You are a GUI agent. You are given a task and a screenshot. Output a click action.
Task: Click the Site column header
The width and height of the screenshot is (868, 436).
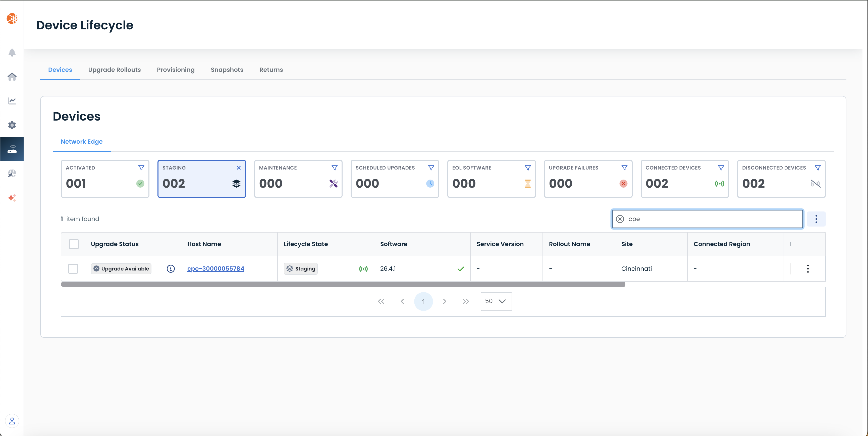(627, 244)
